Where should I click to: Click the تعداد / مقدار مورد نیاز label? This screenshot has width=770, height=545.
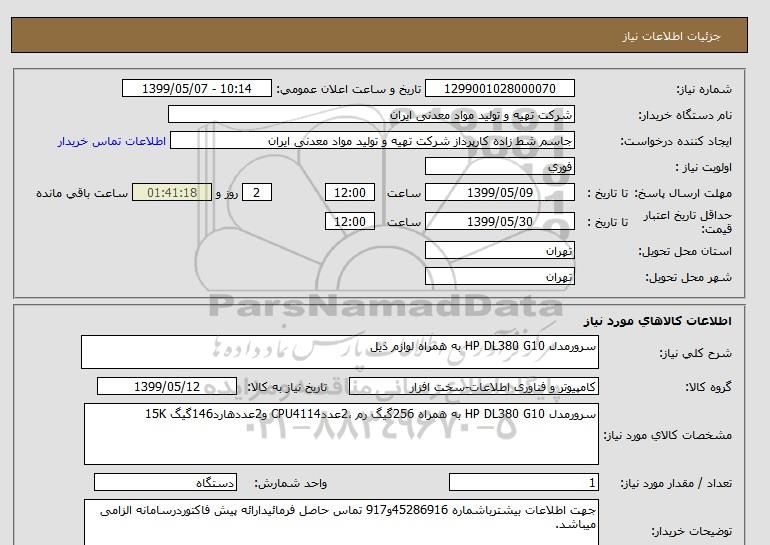pyautogui.click(x=676, y=484)
